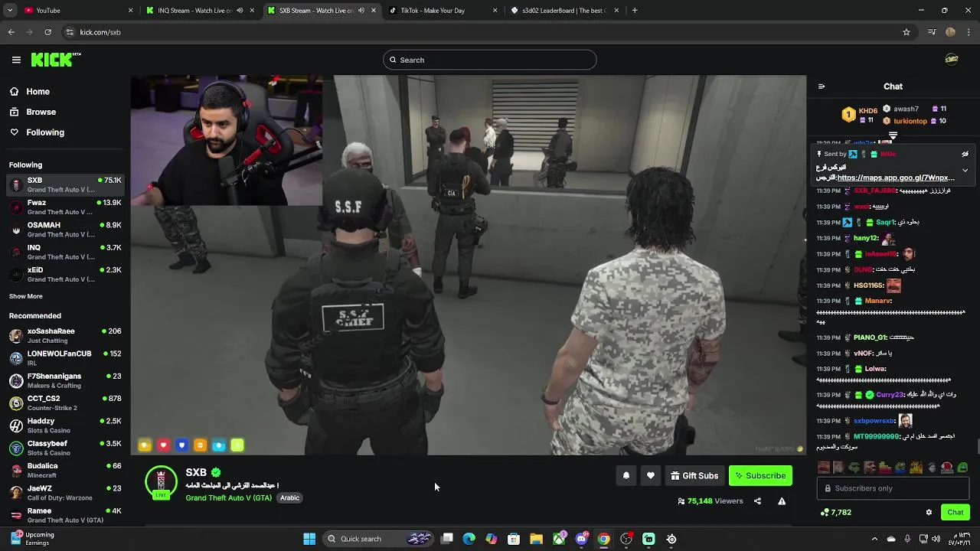The width and height of the screenshot is (980, 551).
Task: Expand the gift leaderboard handle under KHD6
Action: (893, 135)
